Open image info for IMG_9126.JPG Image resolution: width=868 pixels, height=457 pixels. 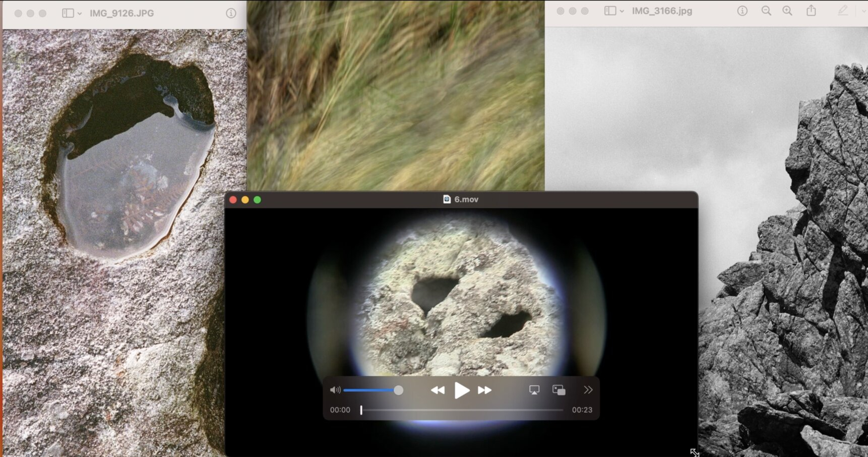pos(231,13)
